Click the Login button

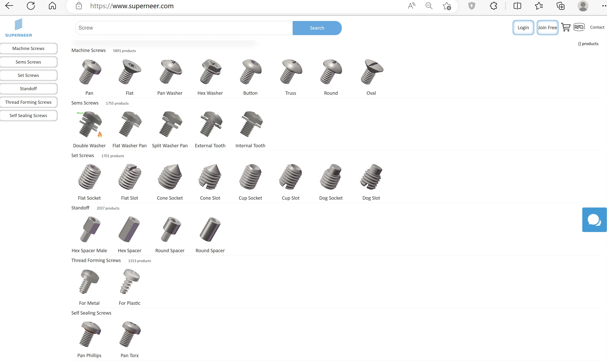(x=523, y=28)
